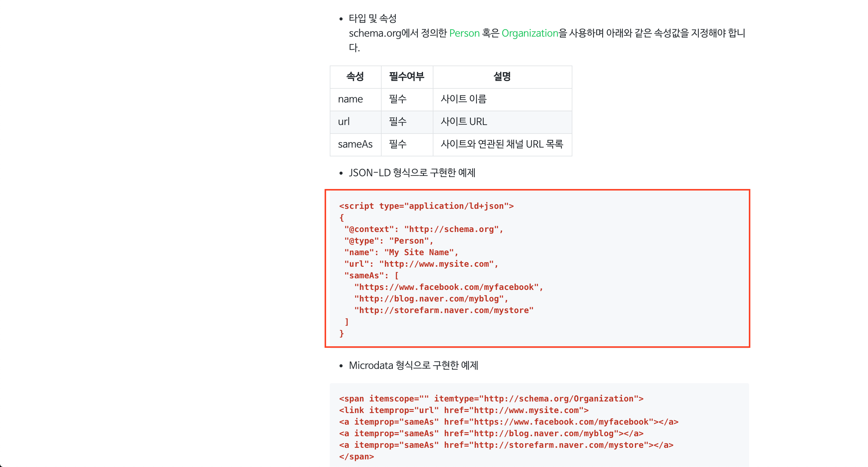Viewport: 868px width, 467px height.
Task: Click the 'url' table cell
Action: pyautogui.click(x=355, y=122)
